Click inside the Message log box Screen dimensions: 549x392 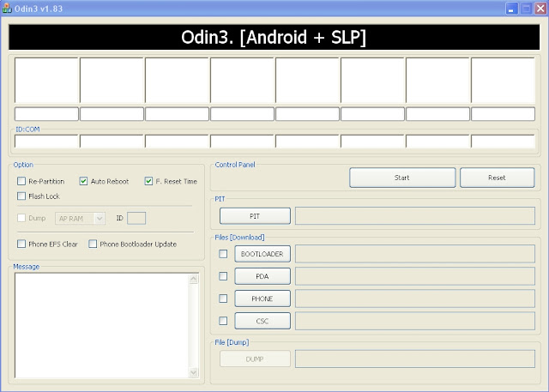[101, 325]
